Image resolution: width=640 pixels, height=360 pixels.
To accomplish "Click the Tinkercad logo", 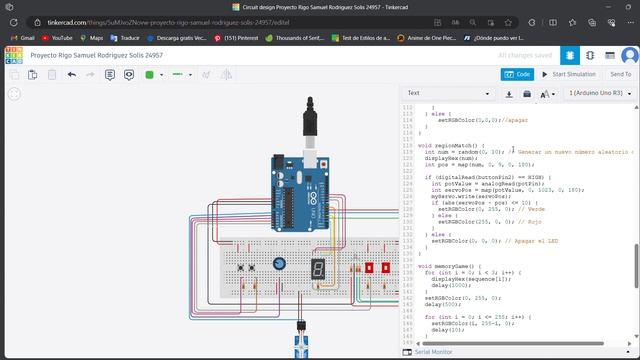I will tap(14, 56).
